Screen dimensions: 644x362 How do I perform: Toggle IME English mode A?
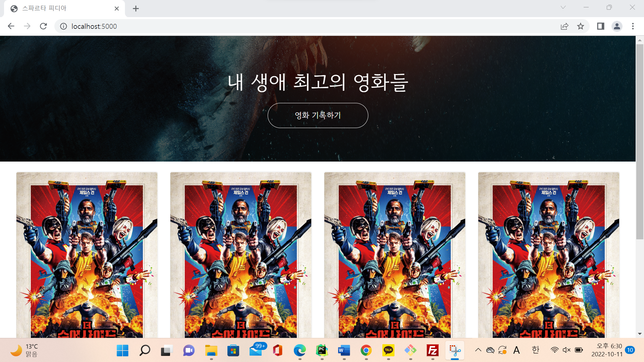(517, 350)
